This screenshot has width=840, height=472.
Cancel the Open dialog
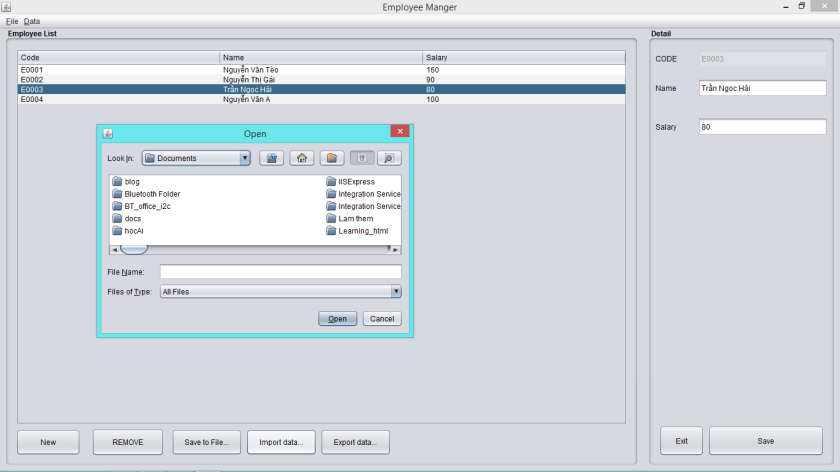pos(382,319)
